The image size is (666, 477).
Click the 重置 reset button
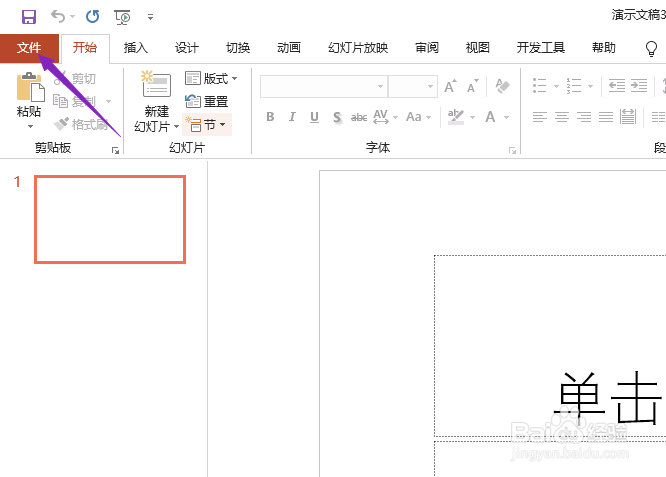[207, 102]
